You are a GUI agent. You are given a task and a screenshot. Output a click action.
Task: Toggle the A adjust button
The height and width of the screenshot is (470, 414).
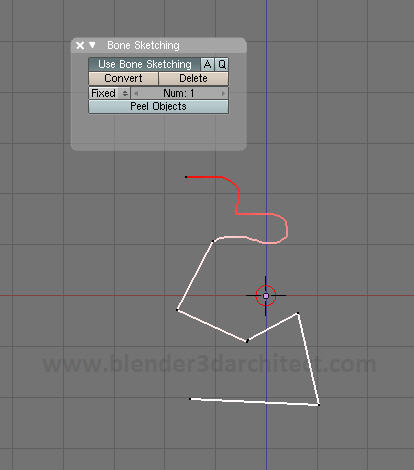coord(207,64)
